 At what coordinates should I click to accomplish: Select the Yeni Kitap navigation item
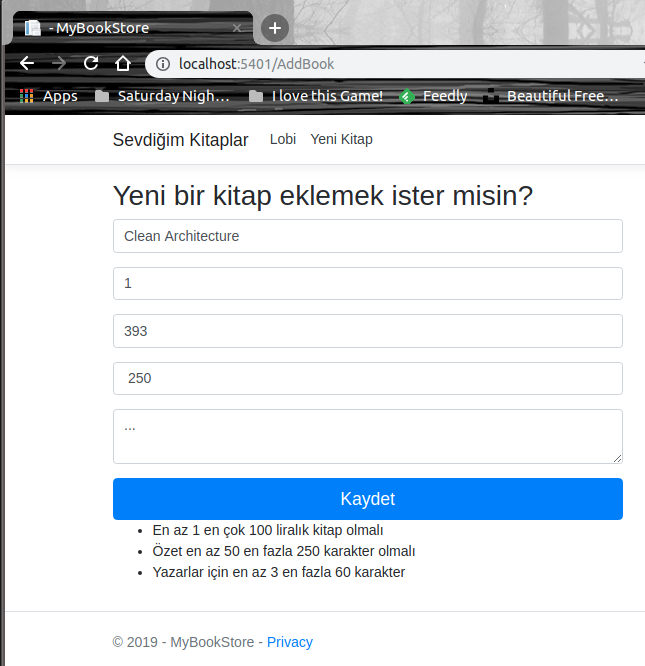[x=341, y=139]
